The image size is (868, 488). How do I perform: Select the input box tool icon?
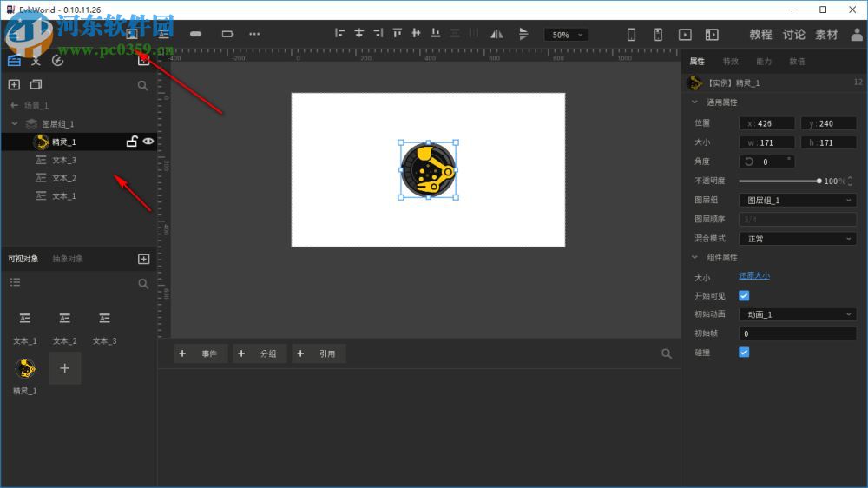point(227,34)
